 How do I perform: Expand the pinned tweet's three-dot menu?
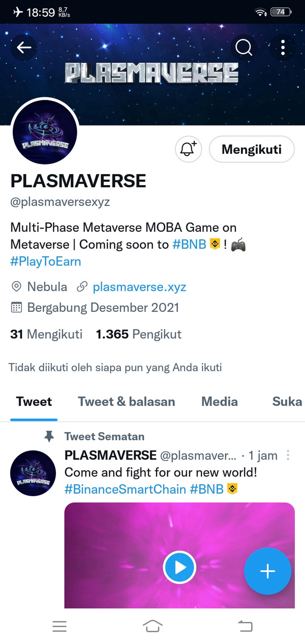[x=288, y=455]
